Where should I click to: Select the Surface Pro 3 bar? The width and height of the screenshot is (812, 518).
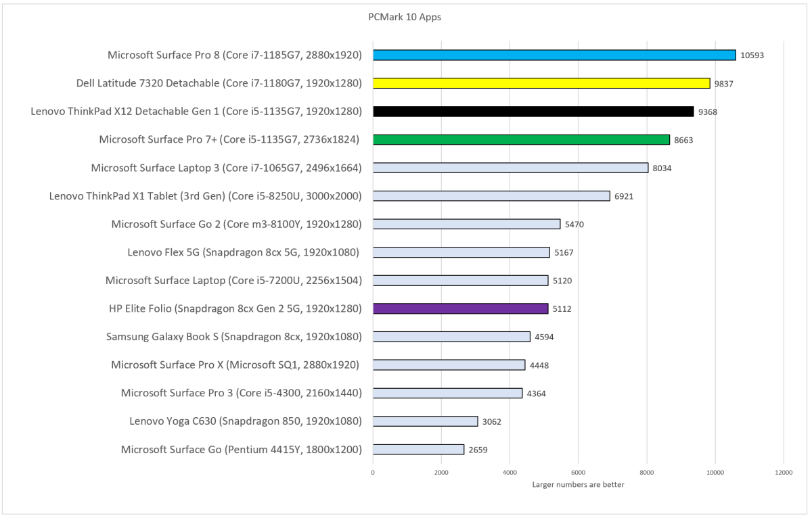(x=447, y=393)
